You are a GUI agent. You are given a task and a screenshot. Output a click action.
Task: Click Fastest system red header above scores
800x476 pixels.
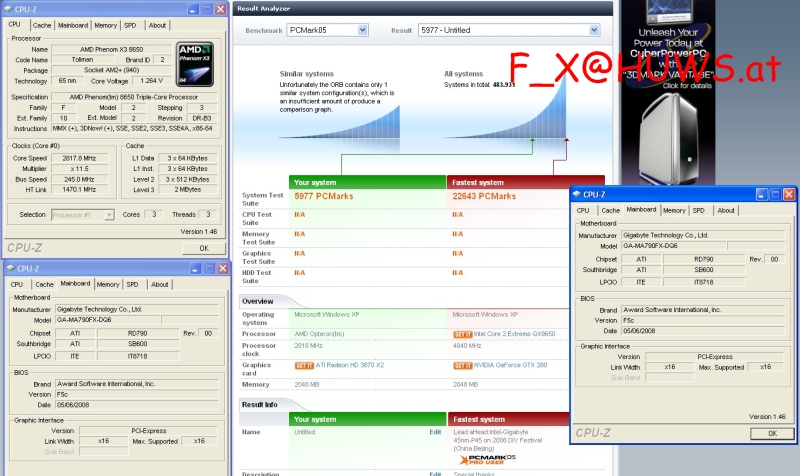tap(526, 182)
